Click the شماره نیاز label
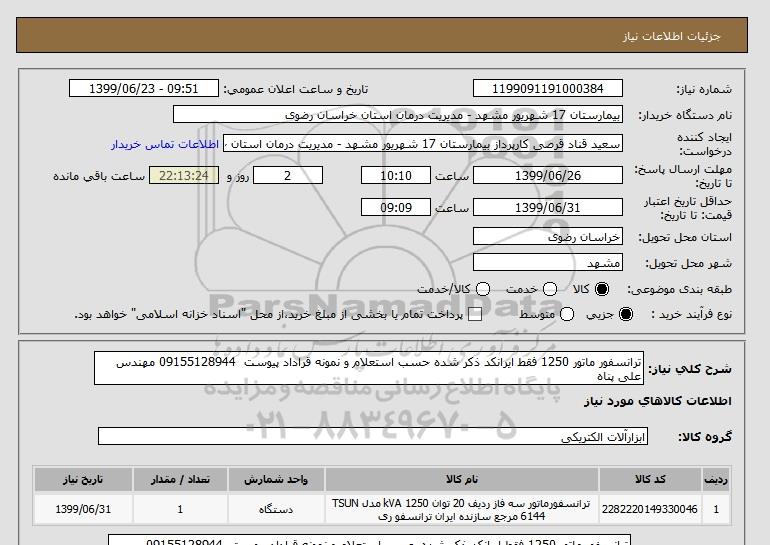The image size is (770, 545). pos(704,89)
